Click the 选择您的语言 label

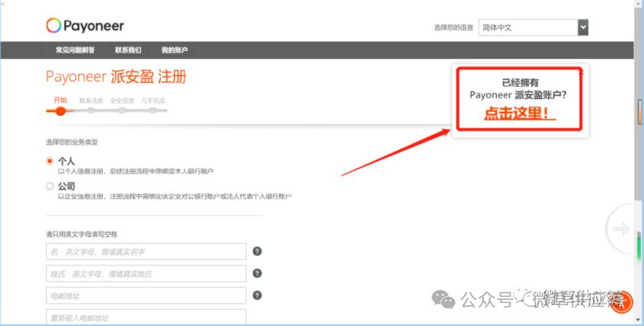[454, 28]
